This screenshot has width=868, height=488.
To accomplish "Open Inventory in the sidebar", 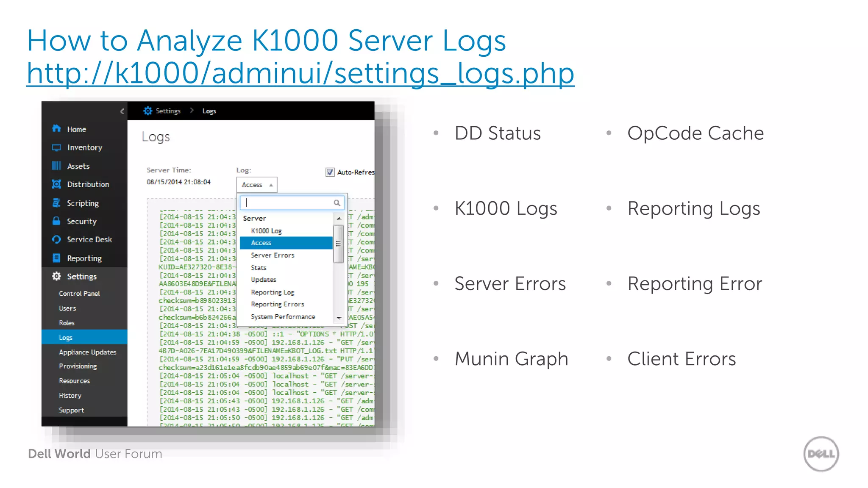I will [84, 147].
